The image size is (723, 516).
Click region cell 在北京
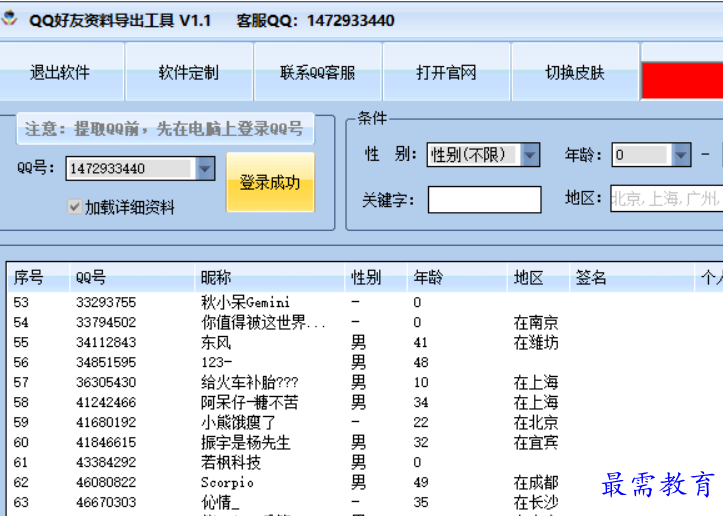[x=536, y=422]
